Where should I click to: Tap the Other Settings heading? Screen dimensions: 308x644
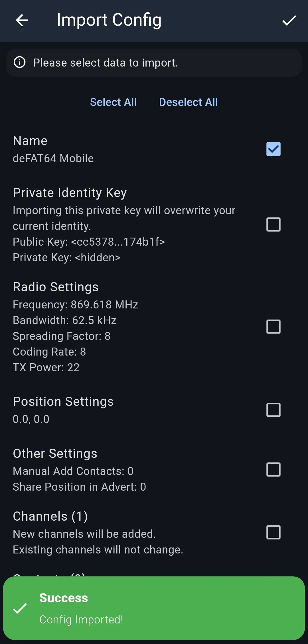pyautogui.click(x=55, y=454)
